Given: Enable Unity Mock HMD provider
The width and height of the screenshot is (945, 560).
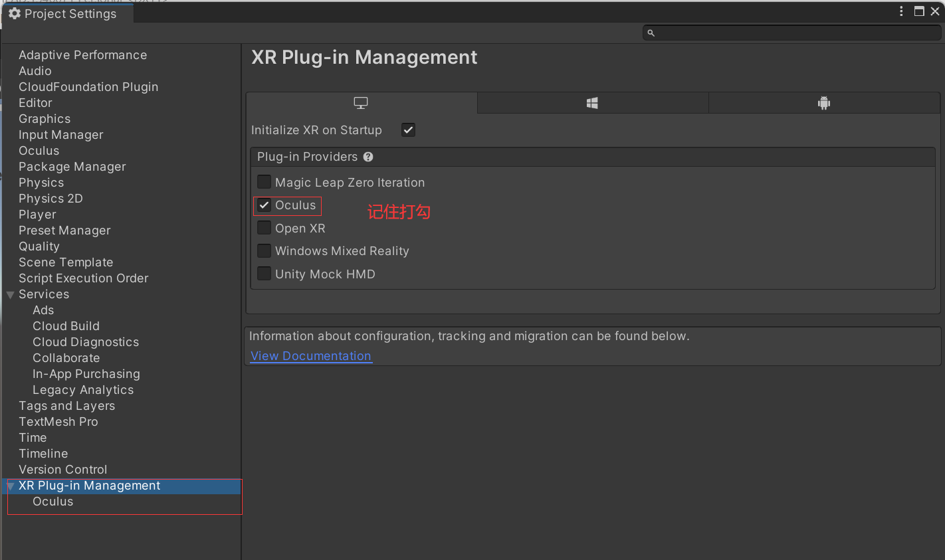Looking at the screenshot, I should click(264, 274).
